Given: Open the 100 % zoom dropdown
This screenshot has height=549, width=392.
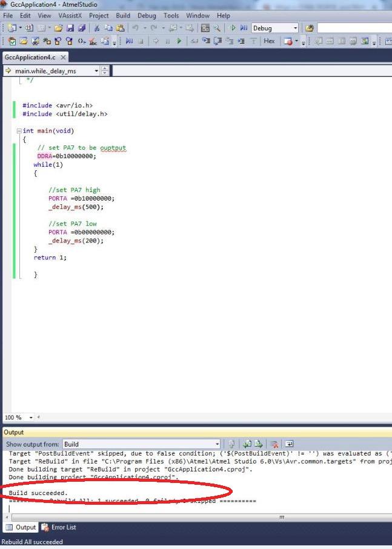Looking at the screenshot, I should [x=31, y=418].
